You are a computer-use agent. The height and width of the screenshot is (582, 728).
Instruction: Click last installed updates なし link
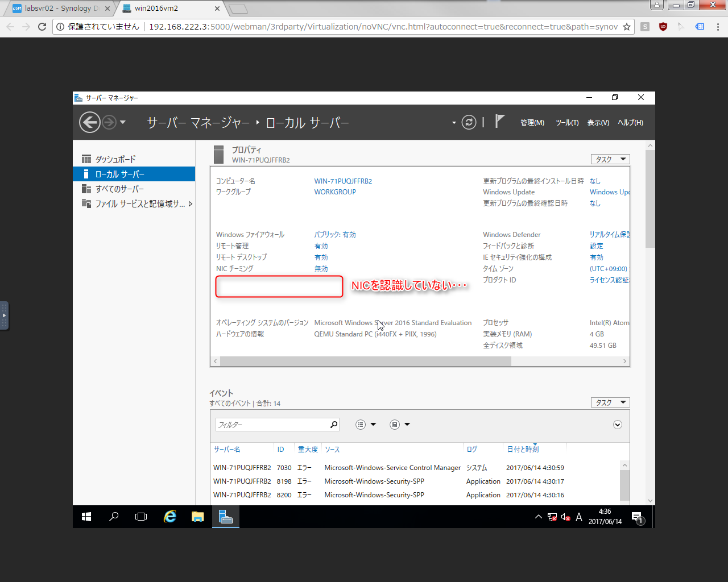coord(595,181)
